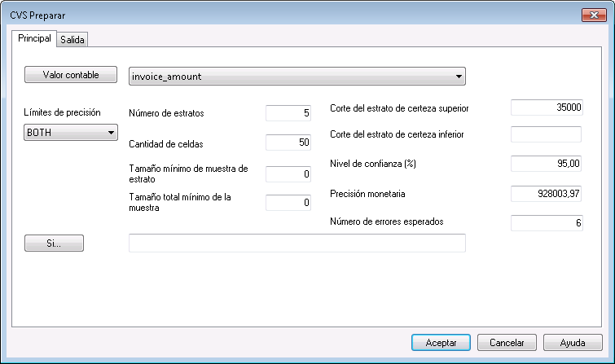The height and width of the screenshot is (364, 615).
Task: Open Ayuda for this dialog
Action: (573, 342)
